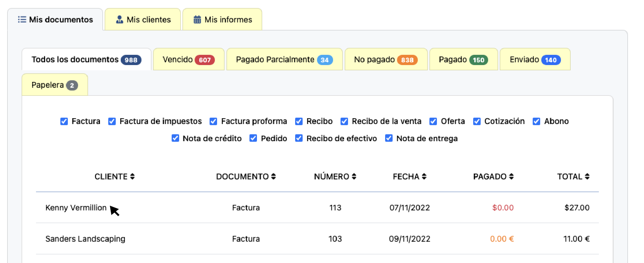The height and width of the screenshot is (263, 644).
Task: Click the gray 2 badge on Papelera
Action: coord(72,85)
